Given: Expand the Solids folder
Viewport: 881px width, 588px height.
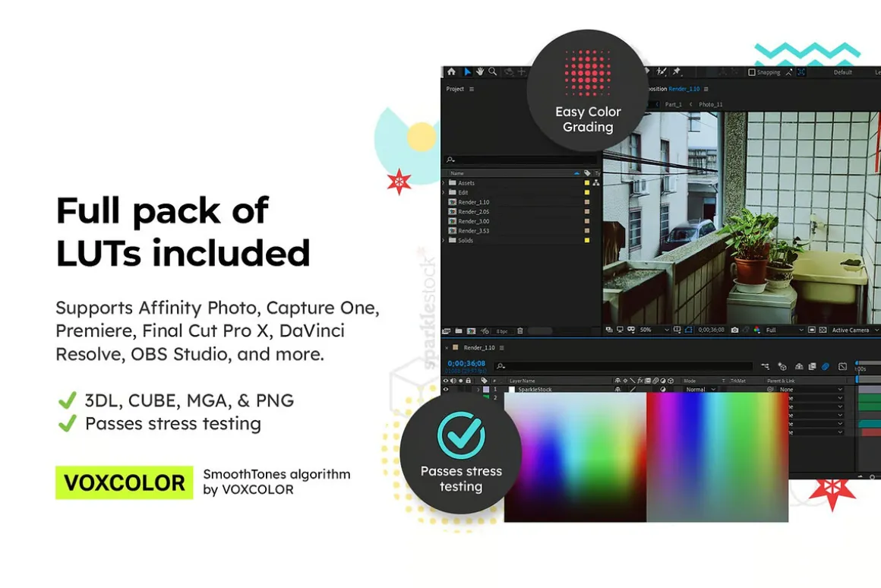Looking at the screenshot, I should click(444, 240).
